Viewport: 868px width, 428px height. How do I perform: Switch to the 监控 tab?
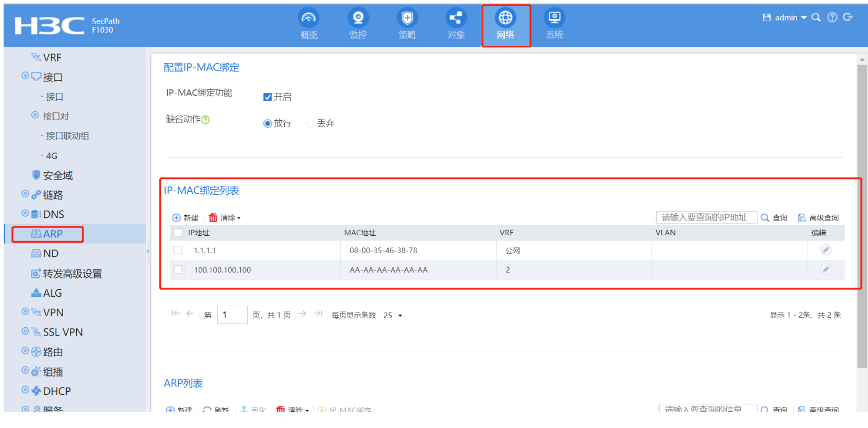(358, 25)
